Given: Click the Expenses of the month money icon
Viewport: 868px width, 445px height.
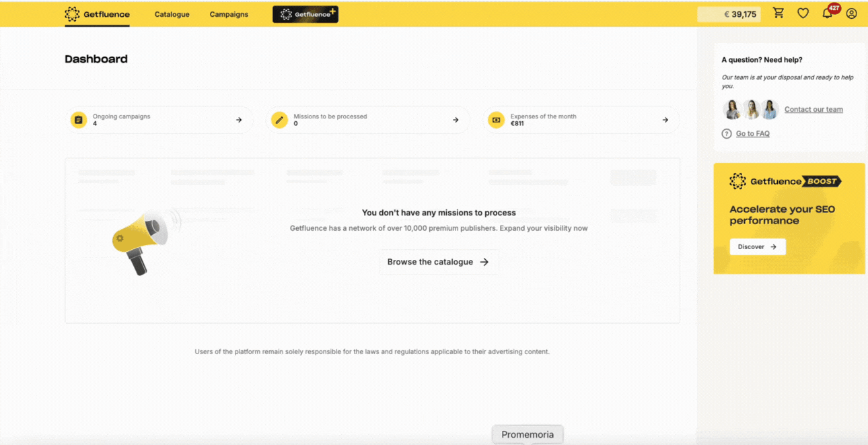Looking at the screenshot, I should click(x=496, y=120).
